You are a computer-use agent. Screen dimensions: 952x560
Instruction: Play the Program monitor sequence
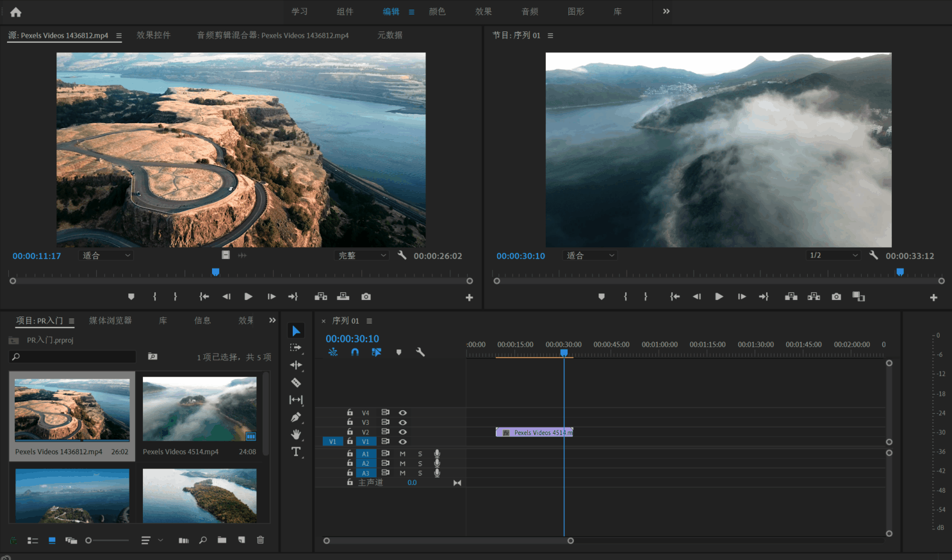pos(719,297)
